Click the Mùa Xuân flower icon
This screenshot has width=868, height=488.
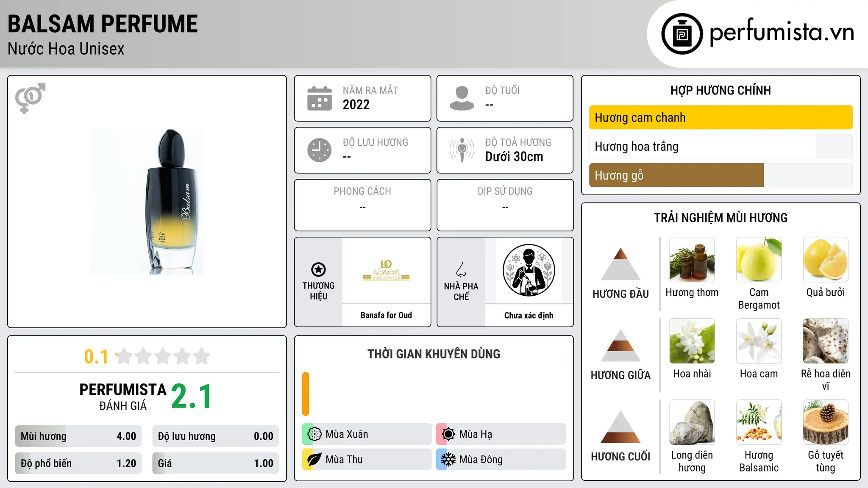pyautogui.click(x=314, y=434)
